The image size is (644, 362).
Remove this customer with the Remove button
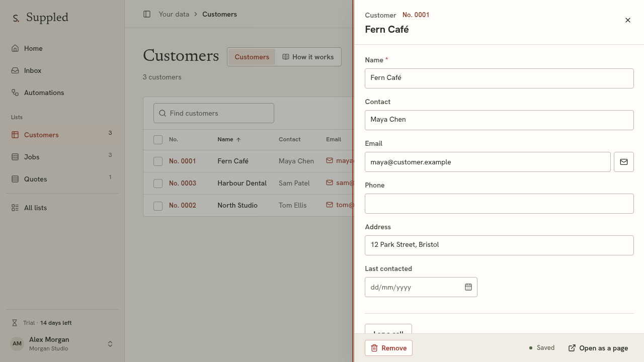pyautogui.click(x=388, y=348)
